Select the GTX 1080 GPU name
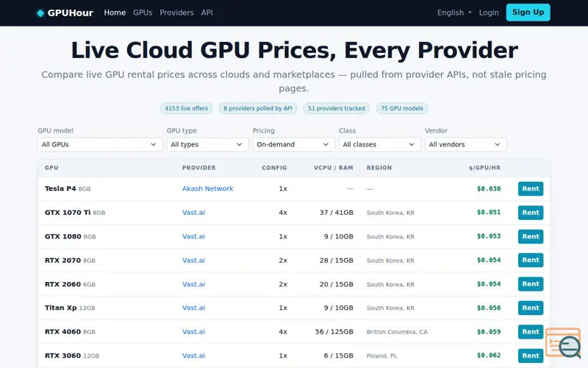The image size is (588, 368). tap(63, 236)
